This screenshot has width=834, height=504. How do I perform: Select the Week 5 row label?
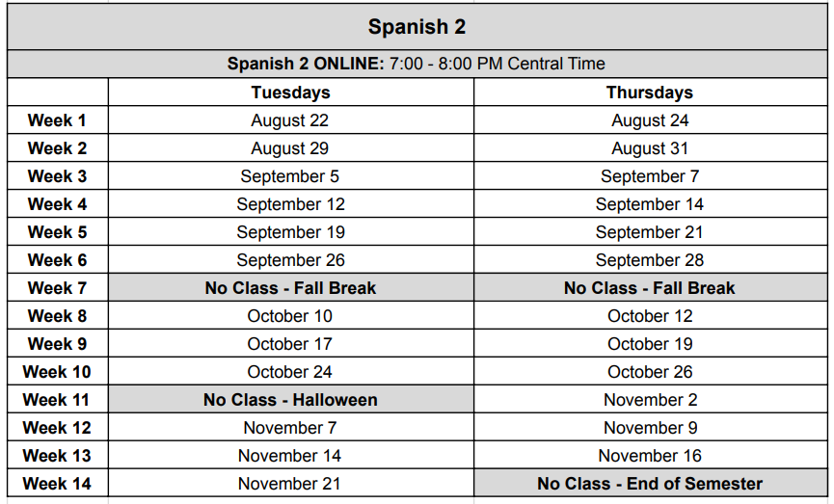click(58, 232)
